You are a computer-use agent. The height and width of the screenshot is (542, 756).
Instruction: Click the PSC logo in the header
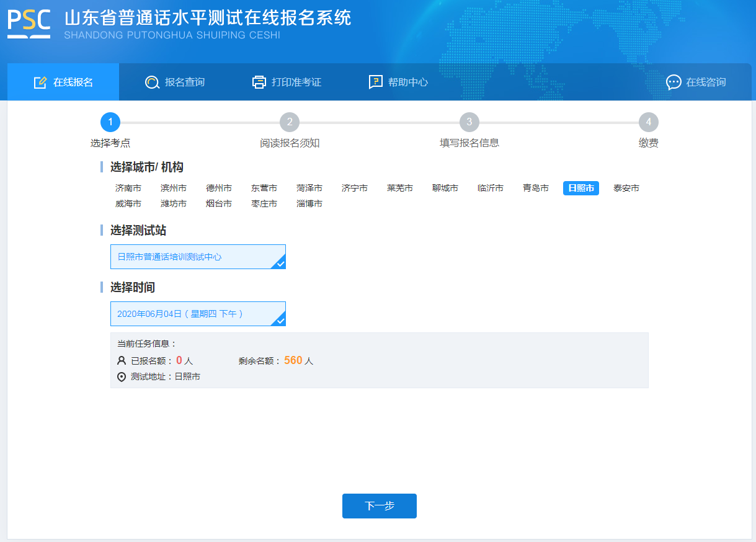point(28,25)
